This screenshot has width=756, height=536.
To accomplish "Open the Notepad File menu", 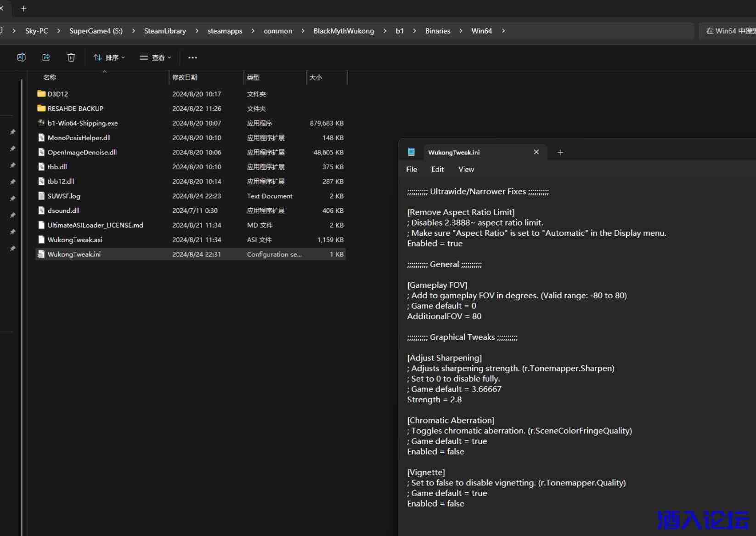I will click(x=411, y=169).
